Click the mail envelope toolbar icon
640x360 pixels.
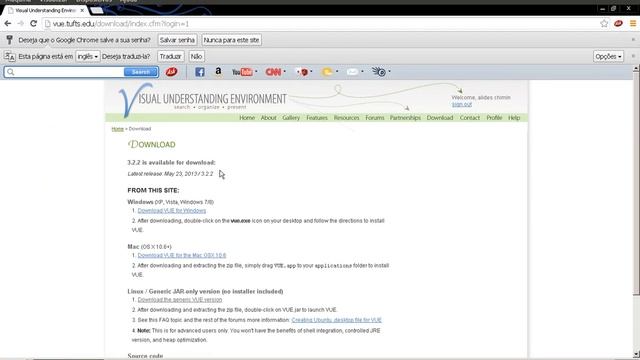tap(352, 72)
